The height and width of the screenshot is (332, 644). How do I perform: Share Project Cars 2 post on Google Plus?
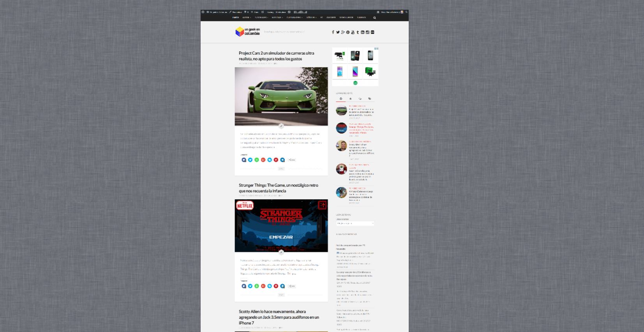click(263, 160)
